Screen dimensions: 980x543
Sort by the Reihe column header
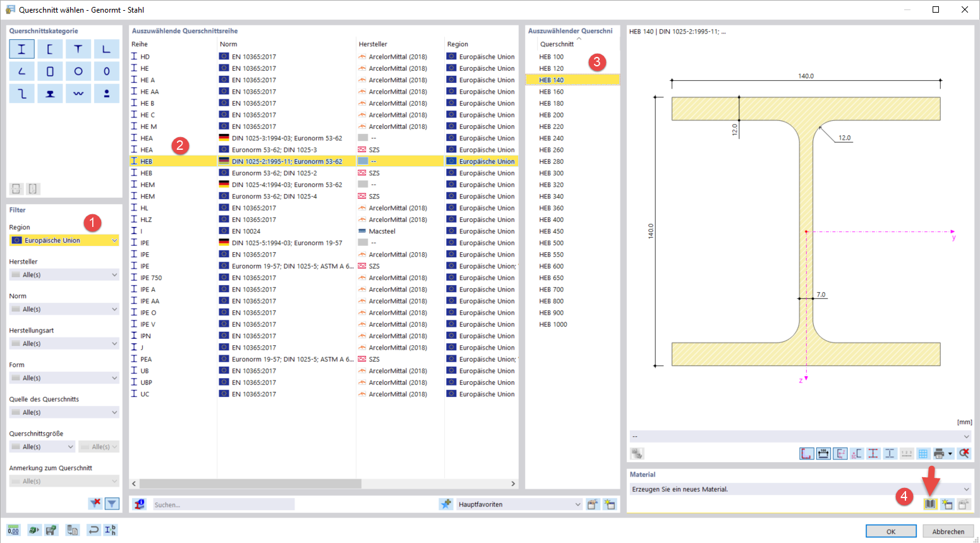pos(140,44)
